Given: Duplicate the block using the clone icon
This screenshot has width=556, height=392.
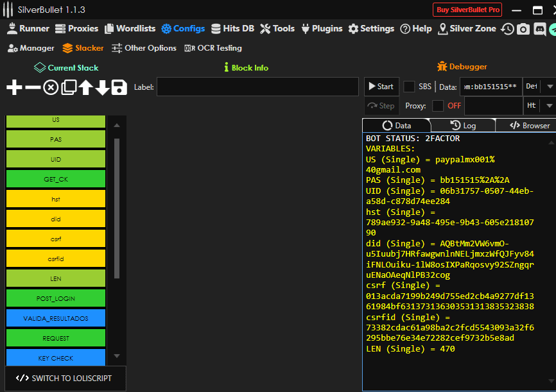Looking at the screenshot, I should (69, 87).
